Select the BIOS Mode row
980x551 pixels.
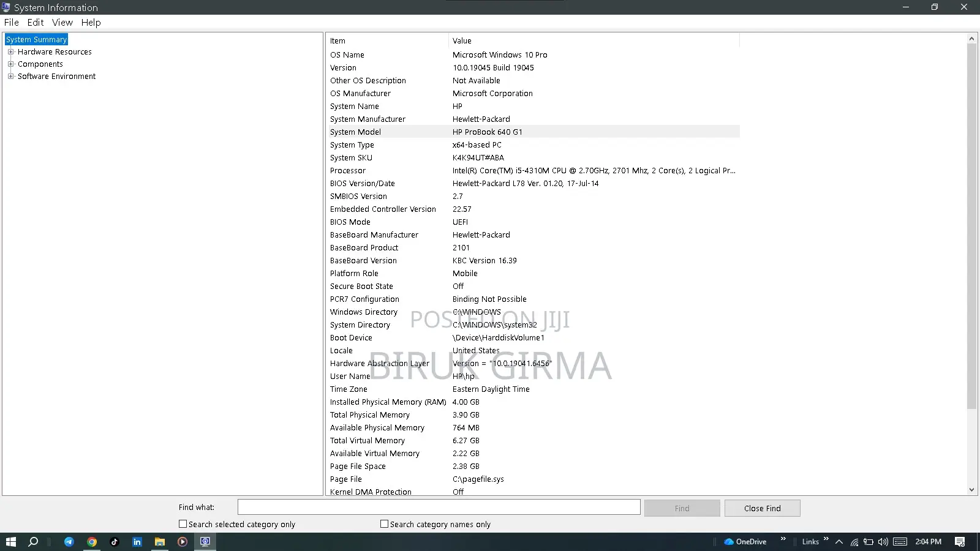[533, 222]
